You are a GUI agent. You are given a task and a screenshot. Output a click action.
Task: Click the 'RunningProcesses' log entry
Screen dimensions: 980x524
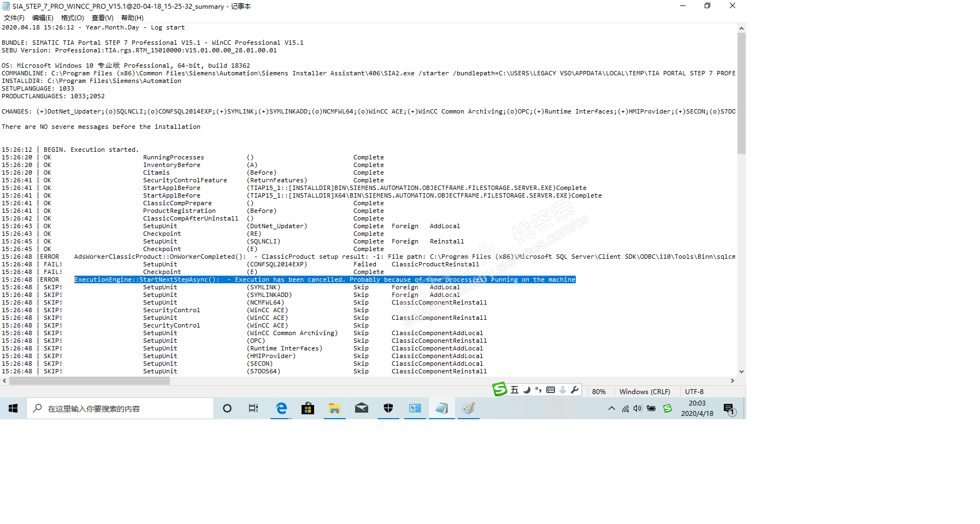(174, 157)
